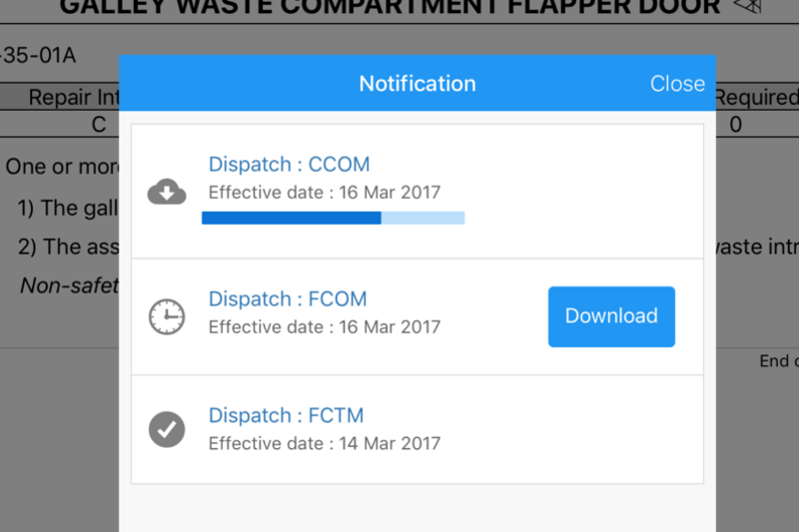Click the Notification header title
The height and width of the screenshot is (532, 799).
[417, 84]
